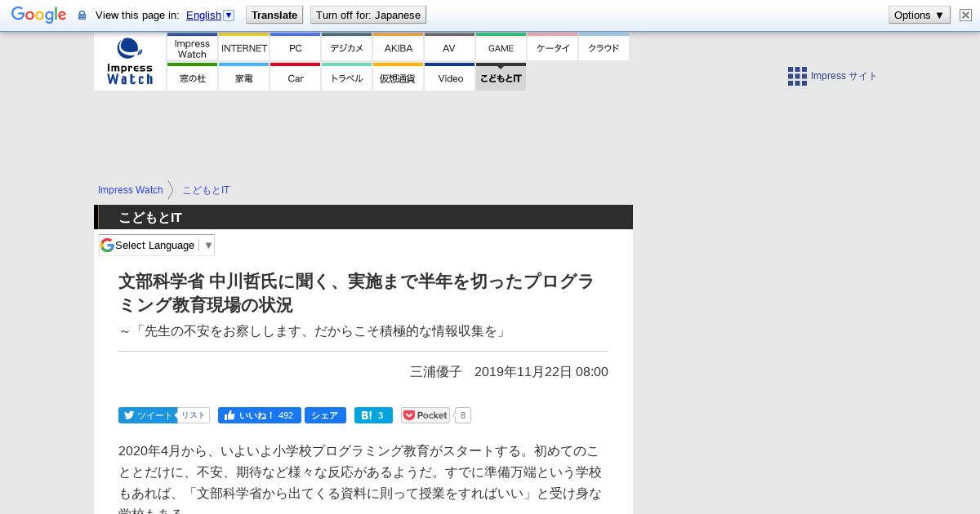Open the INTERNET nav tab
Viewport: 980px width, 514px height.
(x=243, y=47)
